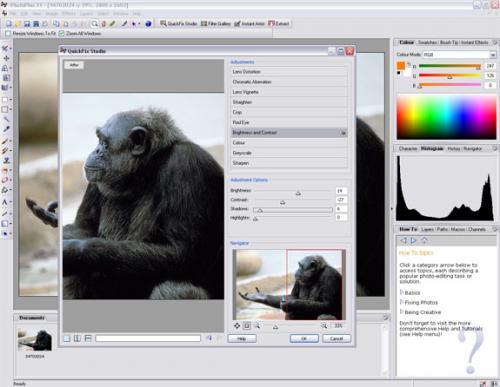Click the pan arrows icon under the QuickFix Navigator
500x387 pixels.
237,326
